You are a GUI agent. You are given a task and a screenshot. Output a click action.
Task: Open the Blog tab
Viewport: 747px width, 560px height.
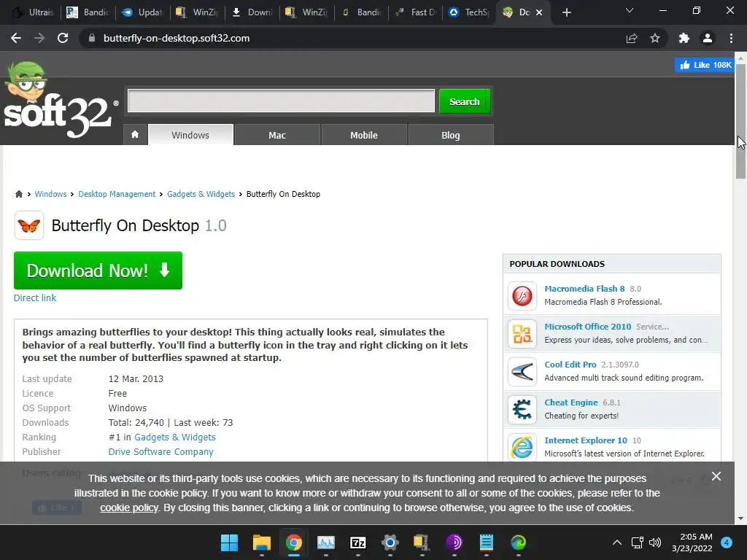pos(451,135)
